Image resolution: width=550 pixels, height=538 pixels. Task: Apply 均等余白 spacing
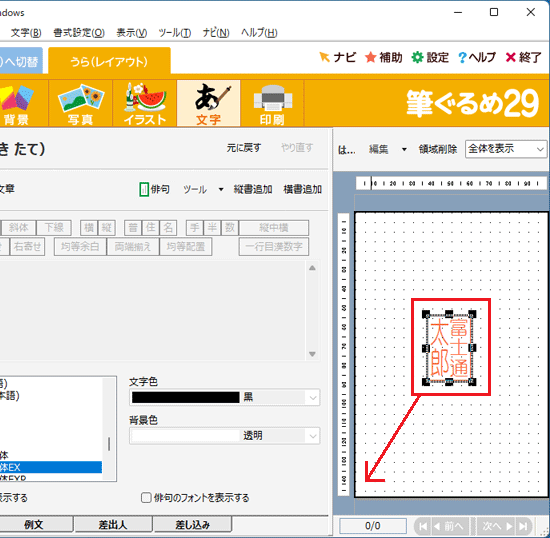pos(80,247)
